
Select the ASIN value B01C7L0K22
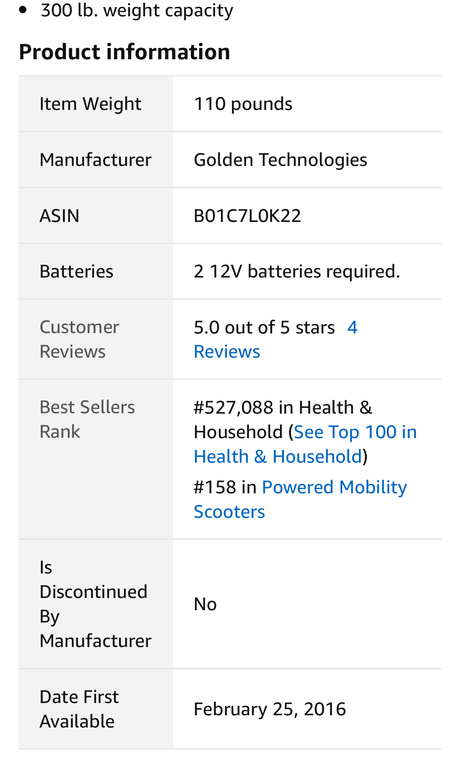coord(247,216)
